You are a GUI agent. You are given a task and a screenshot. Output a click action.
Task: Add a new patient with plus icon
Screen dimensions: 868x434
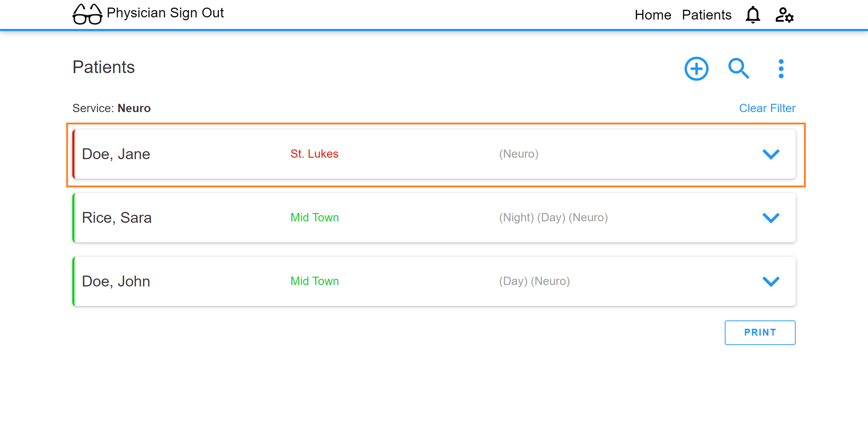[696, 69]
